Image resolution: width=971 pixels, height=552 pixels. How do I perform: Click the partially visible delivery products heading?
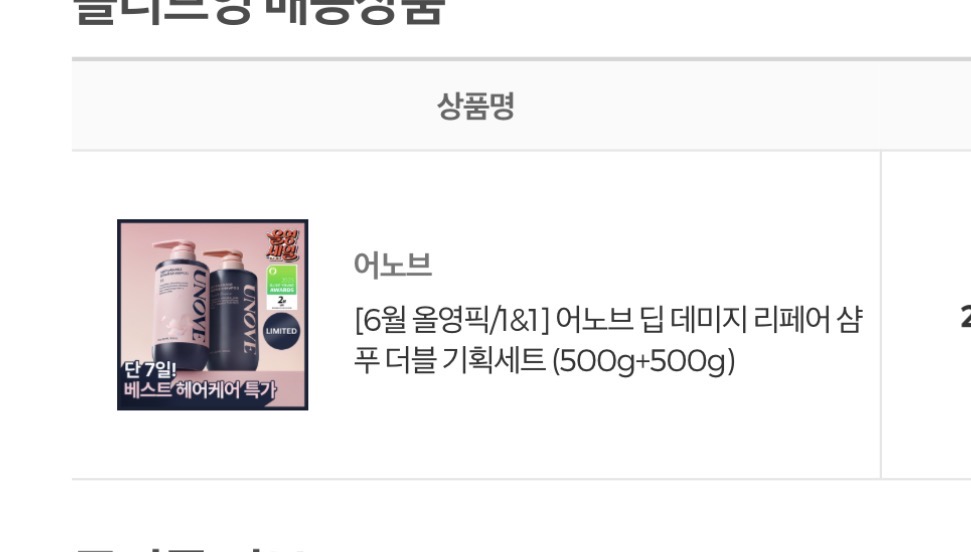click(x=258, y=12)
